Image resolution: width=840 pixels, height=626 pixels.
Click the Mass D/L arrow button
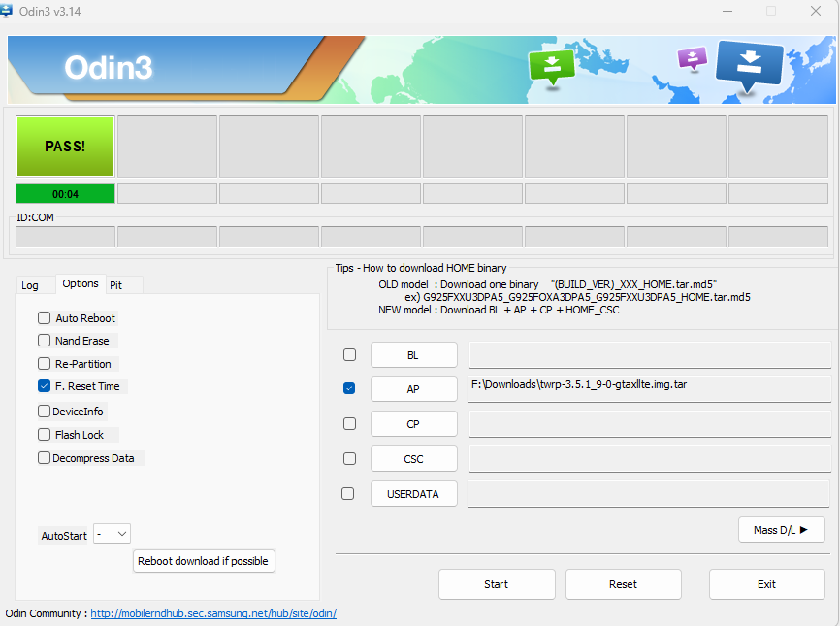pyautogui.click(x=781, y=530)
